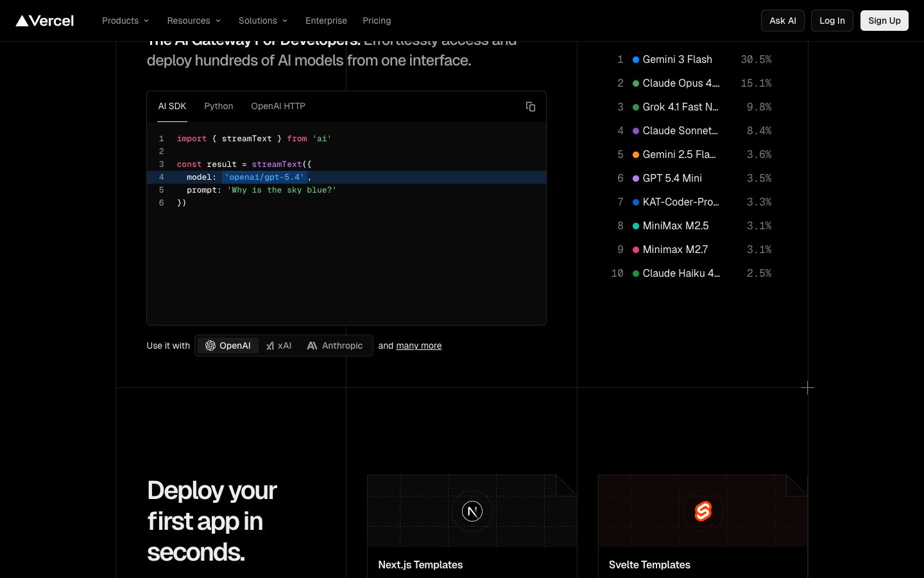
Task: Open the Resources dropdown menu
Action: pos(194,21)
